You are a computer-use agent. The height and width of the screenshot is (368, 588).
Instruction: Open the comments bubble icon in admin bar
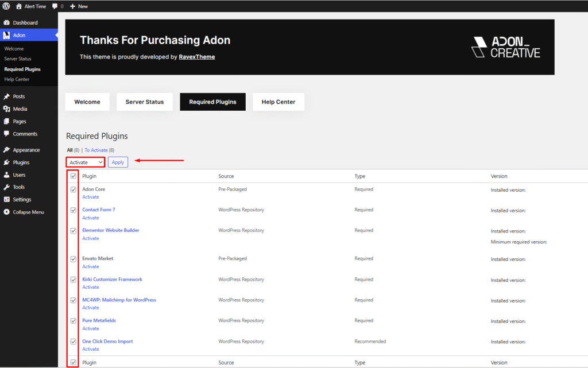(55, 6)
